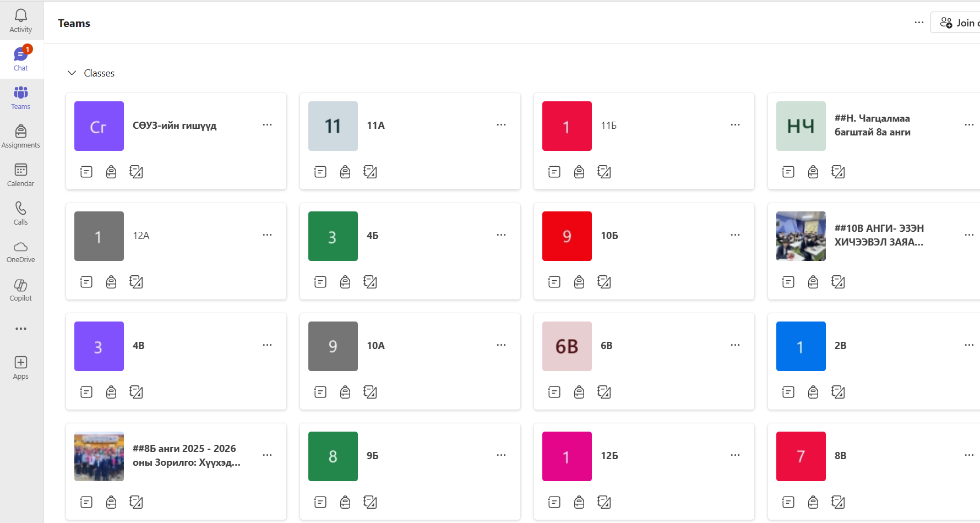Click the red 11Б team avatar tile

567,126
